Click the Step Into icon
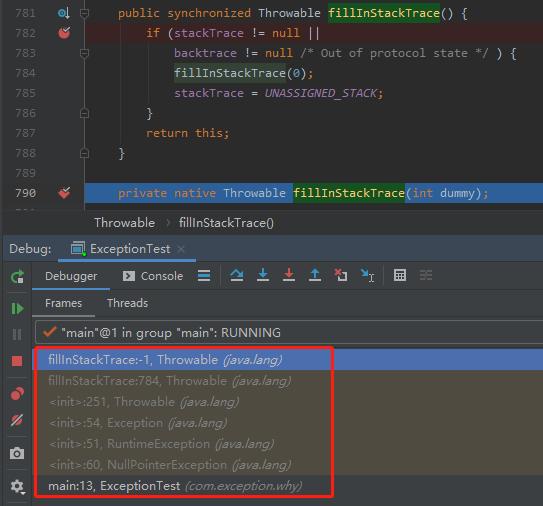The image size is (543, 506). click(x=263, y=275)
